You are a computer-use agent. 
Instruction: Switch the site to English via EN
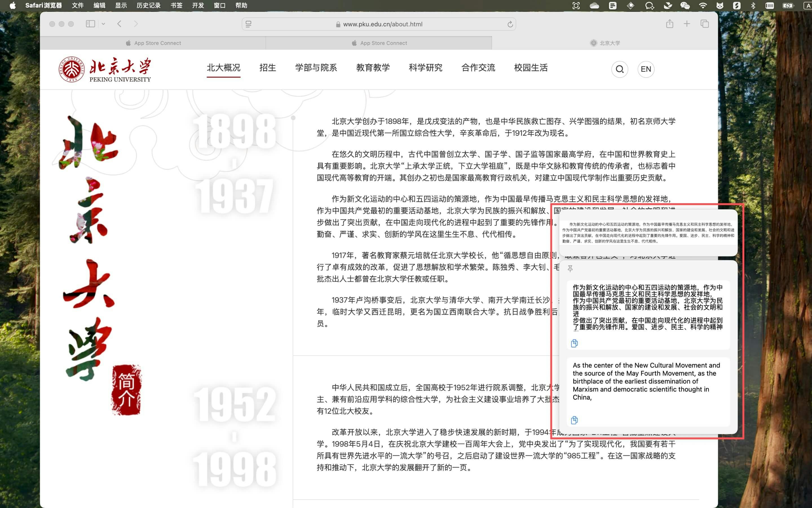(646, 69)
